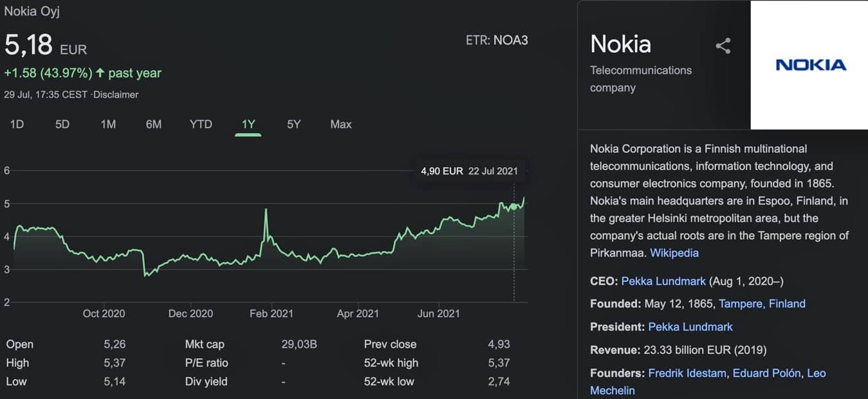This screenshot has width=868, height=399.
Task: Click the Nokia Oyj stock title
Action: click(x=32, y=11)
